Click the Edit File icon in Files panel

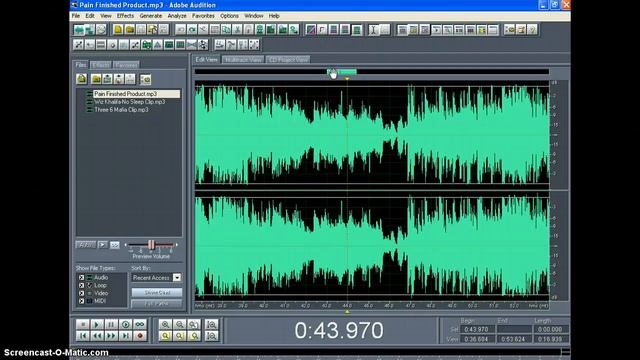(130, 79)
